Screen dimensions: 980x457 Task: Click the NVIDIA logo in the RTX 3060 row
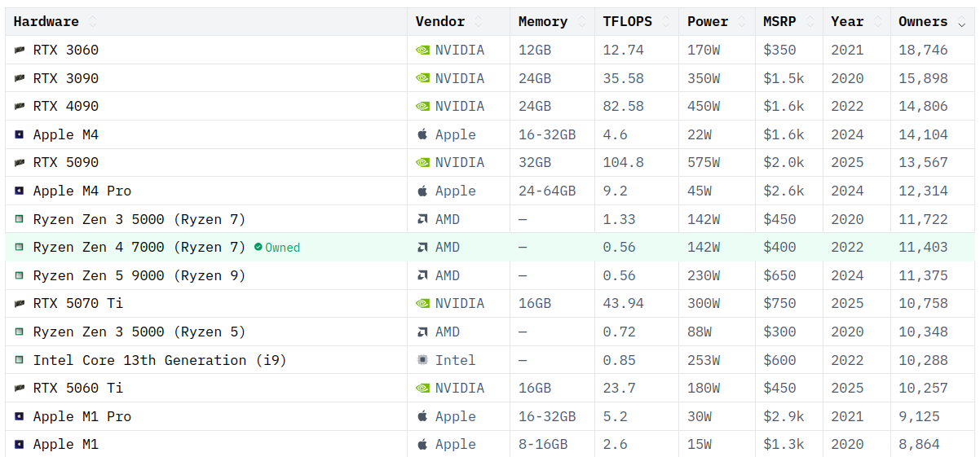click(x=422, y=51)
